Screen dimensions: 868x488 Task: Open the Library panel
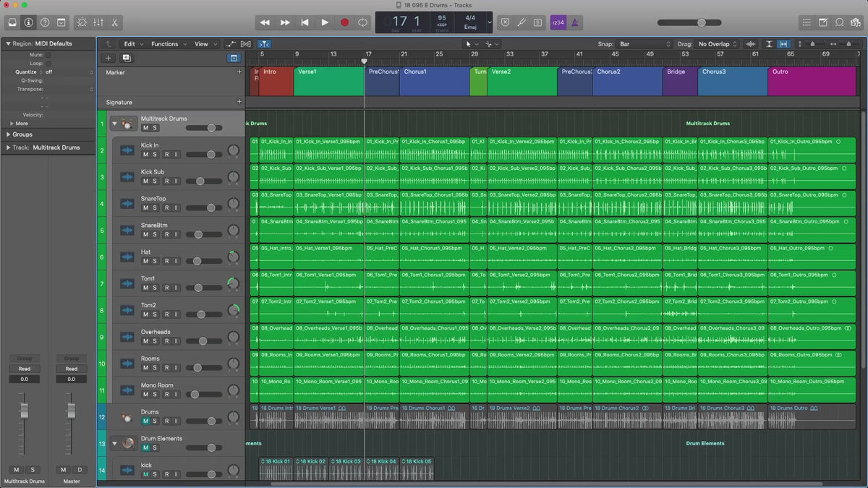click(x=12, y=22)
